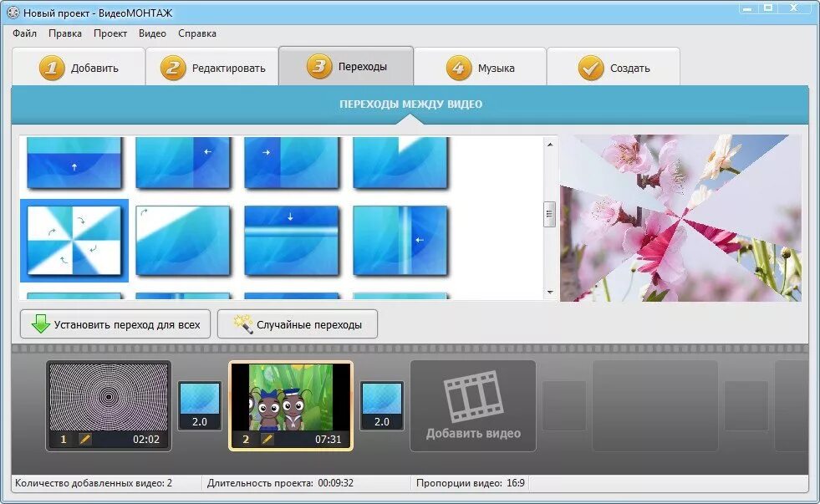The height and width of the screenshot is (504, 820).
Task: Click transition slot between clips 1 and 2
Action: [x=200, y=405]
